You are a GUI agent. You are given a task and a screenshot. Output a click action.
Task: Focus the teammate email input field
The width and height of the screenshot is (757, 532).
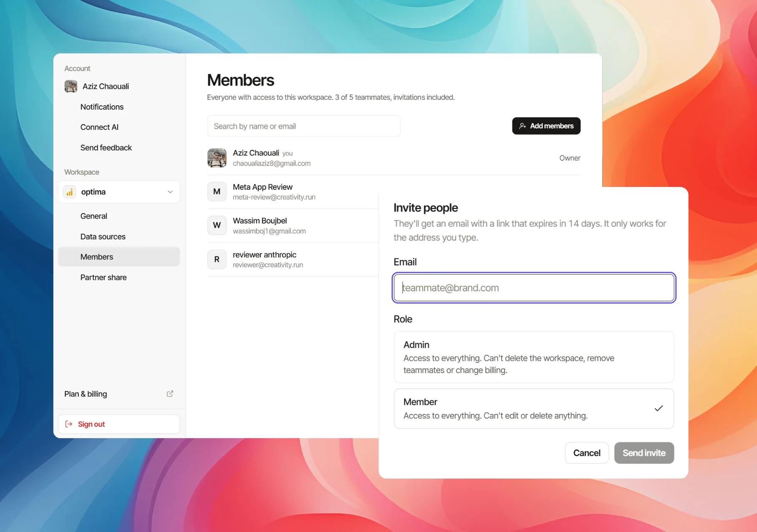click(534, 288)
